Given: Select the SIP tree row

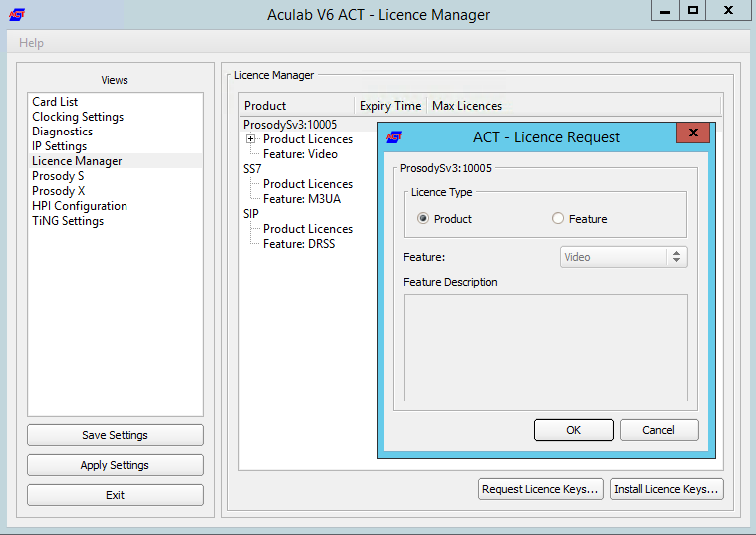Looking at the screenshot, I should click(251, 214).
